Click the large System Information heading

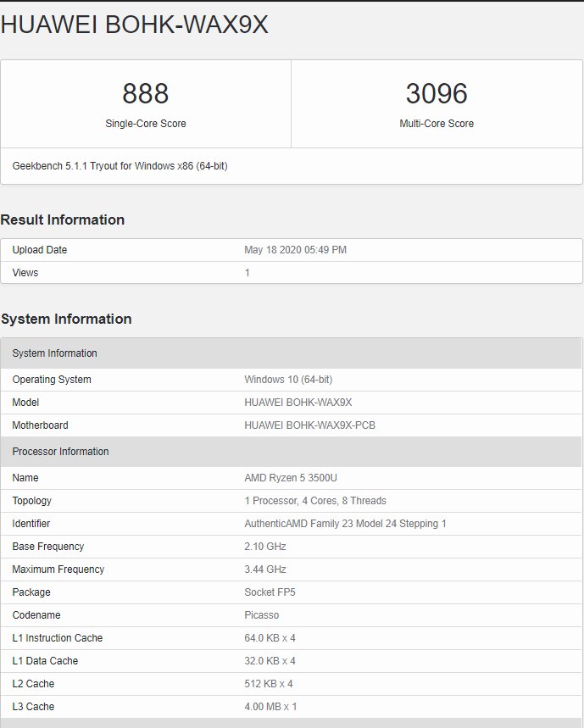pos(66,319)
